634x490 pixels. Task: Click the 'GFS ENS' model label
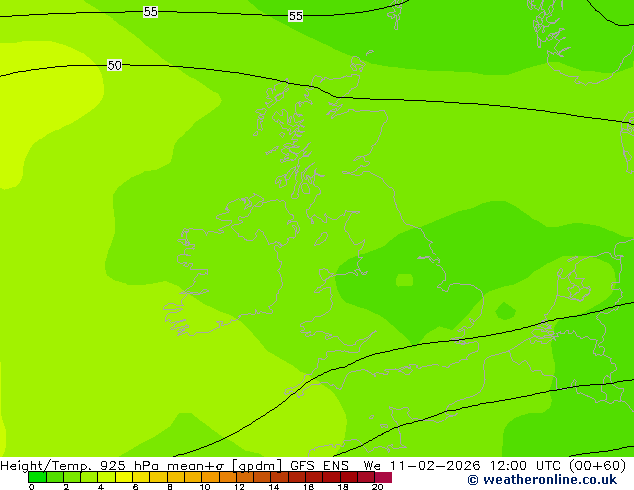click(319, 466)
